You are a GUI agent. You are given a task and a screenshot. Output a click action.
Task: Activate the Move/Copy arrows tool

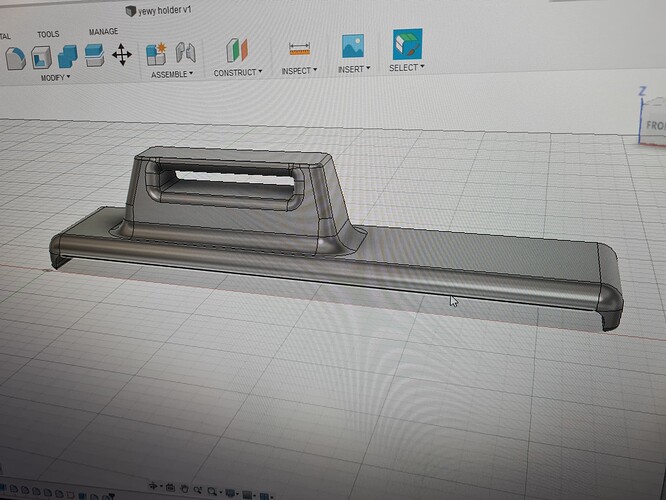(x=121, y=55)
